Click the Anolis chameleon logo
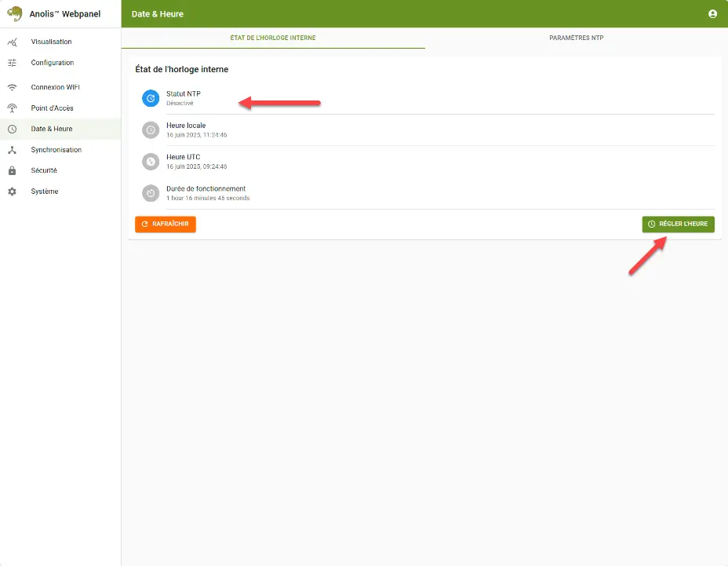Viewport: 728px width, 566px height. pyautogui.click(x=15, y=13)
